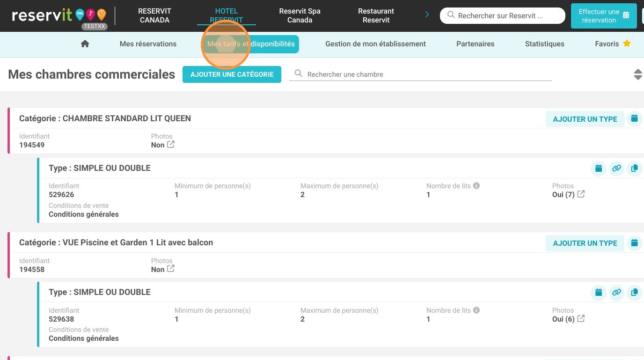The width and height of the screenshot is (644, 360).
Task: Open calendar for type 529626
Action: pyautogui.click(x=598, y=169)
